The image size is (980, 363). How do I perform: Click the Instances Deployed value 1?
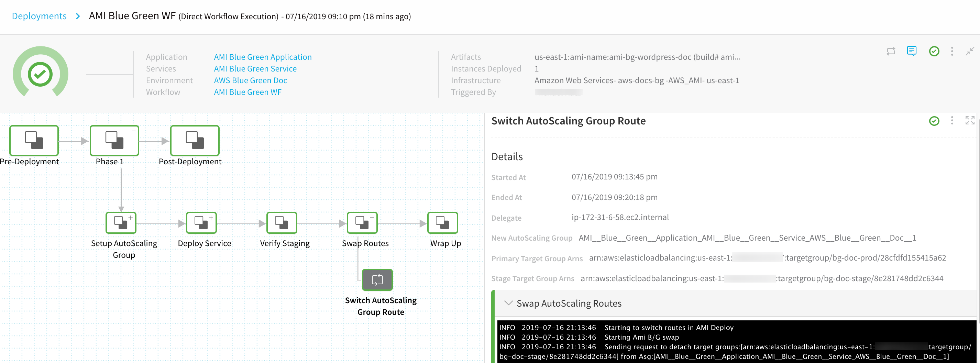pyautogui.click(x=537, y=69)
